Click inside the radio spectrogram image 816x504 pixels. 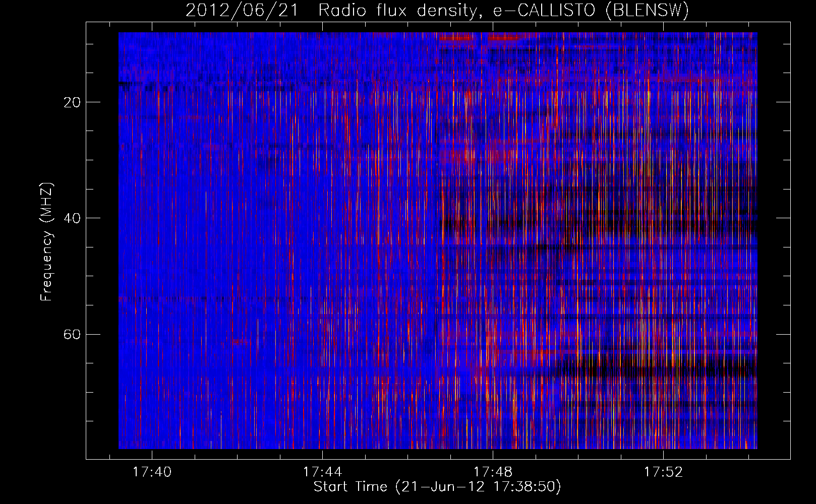(x=438, y=240)
